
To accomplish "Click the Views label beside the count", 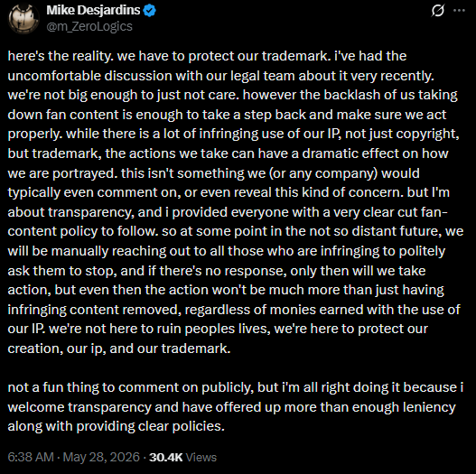I will (201, 457).
